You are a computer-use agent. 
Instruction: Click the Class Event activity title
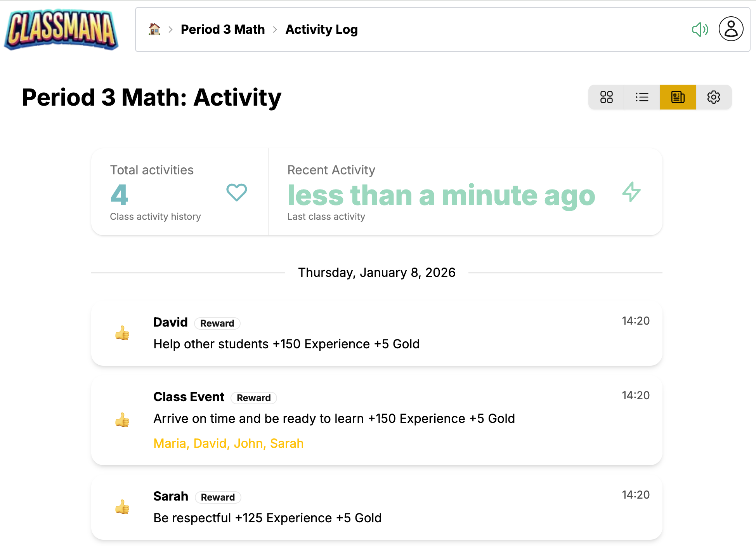coord(189,397)
